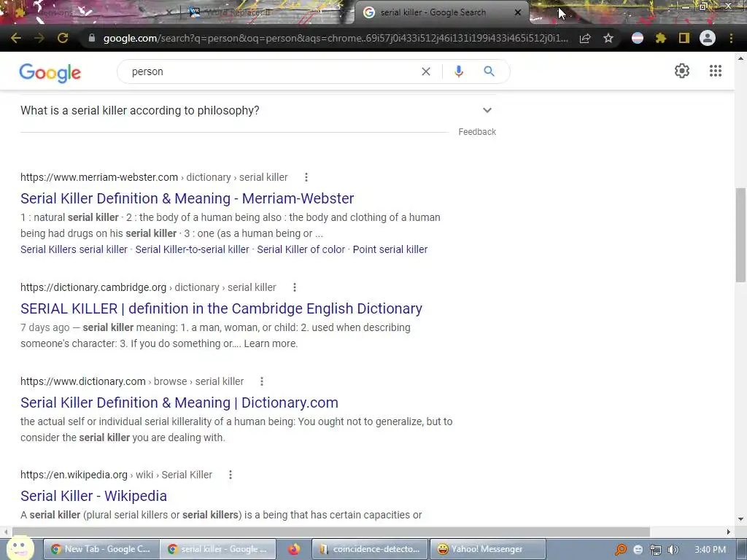Start a voice search with the microphone

pos(459,71)
